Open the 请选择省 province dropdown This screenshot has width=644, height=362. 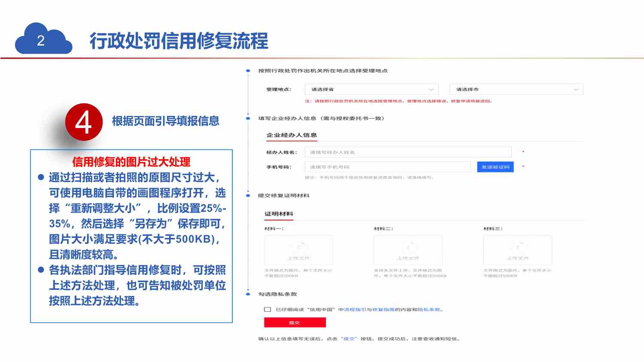point(371,89)
